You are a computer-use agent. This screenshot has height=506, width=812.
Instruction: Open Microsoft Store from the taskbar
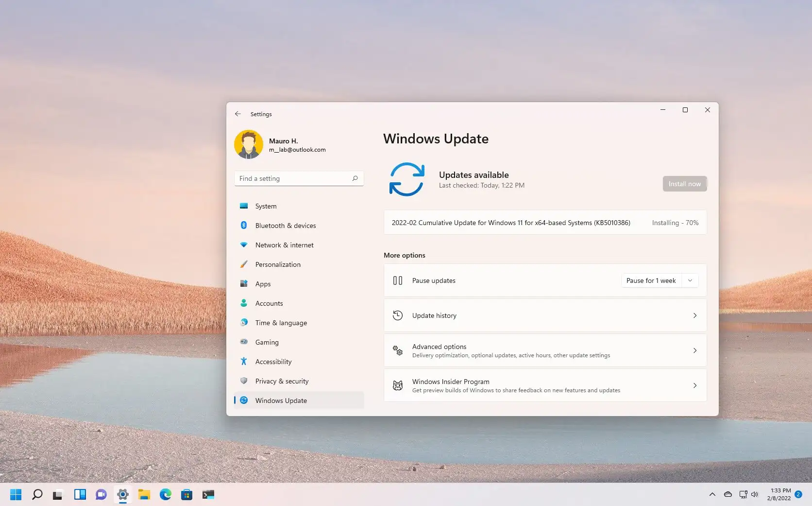(186, 494)
